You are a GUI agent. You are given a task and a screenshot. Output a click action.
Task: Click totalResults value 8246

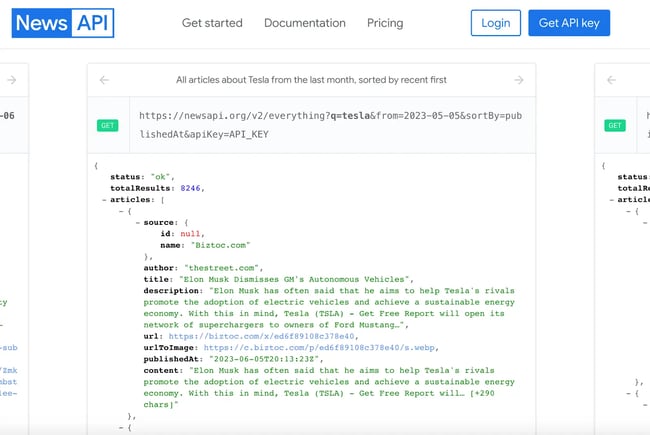tap(190, 188)
